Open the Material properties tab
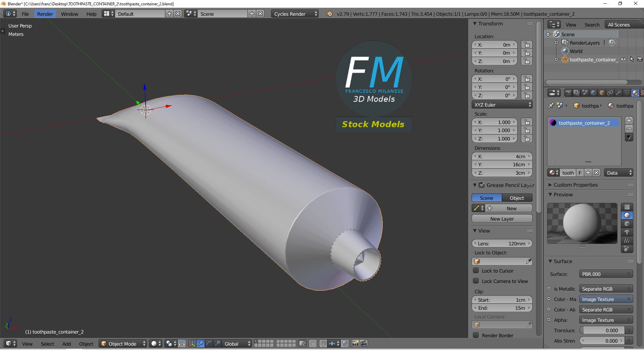The width and height of the screenshot is (644, 350). [635, 93]
